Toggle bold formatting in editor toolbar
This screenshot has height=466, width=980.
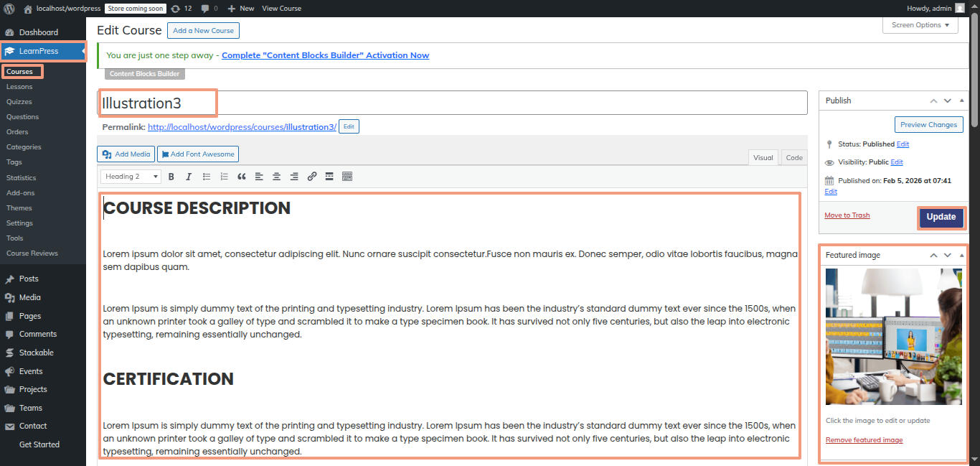click(171, 177)
